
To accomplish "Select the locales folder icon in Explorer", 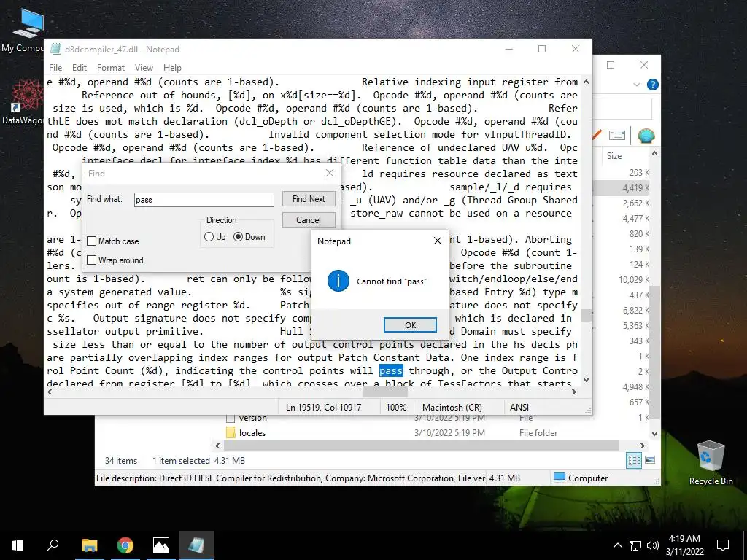I will pyautogui.click(x=231, y=432).
